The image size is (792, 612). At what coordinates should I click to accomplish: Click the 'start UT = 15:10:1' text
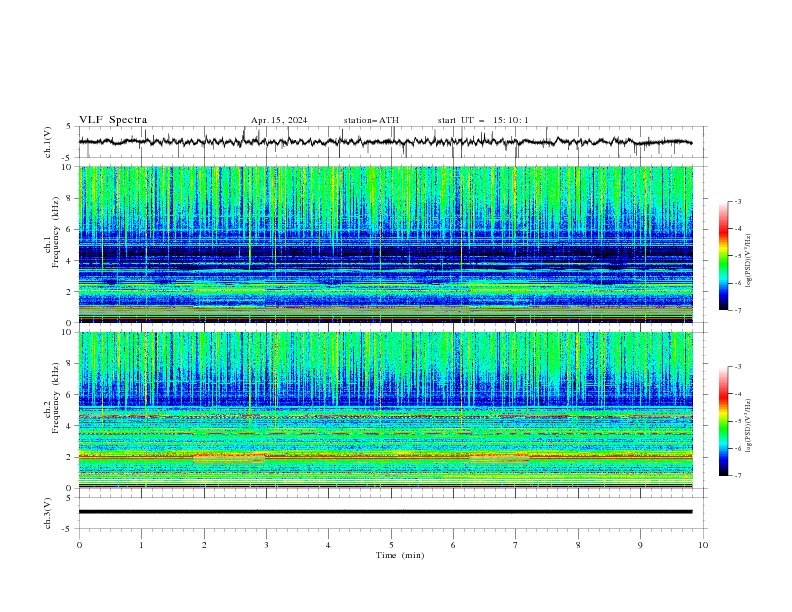click(483, 120)
